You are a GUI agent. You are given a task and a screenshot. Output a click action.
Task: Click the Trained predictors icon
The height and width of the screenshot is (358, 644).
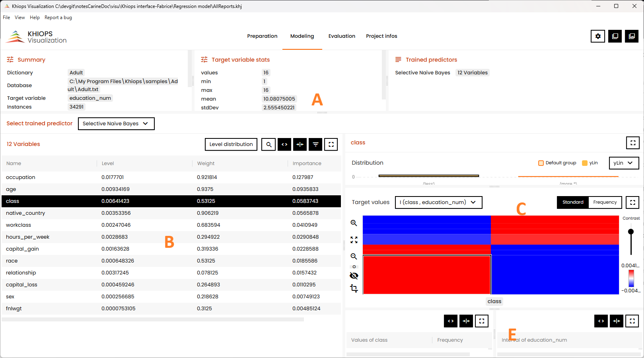point(398,60)
